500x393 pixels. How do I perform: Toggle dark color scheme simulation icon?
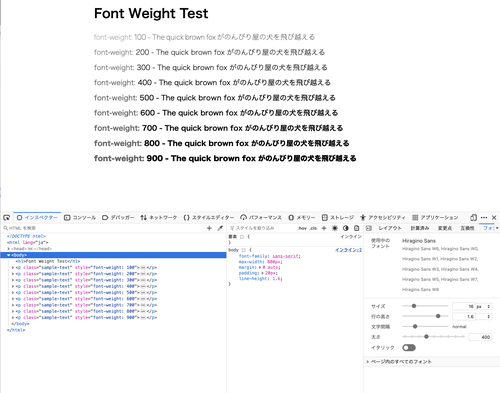(x=346, y=228)
